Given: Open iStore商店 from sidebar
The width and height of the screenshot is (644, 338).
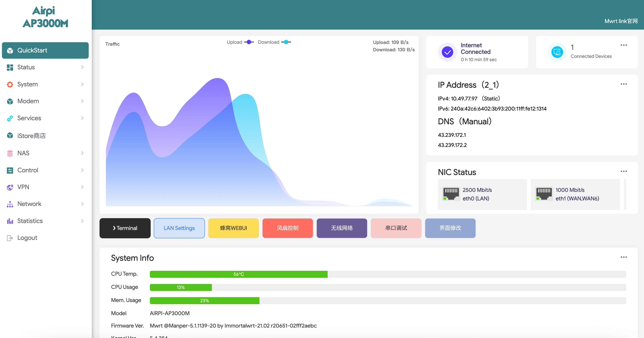Looking at the screenshot, I should coord(32,136).
